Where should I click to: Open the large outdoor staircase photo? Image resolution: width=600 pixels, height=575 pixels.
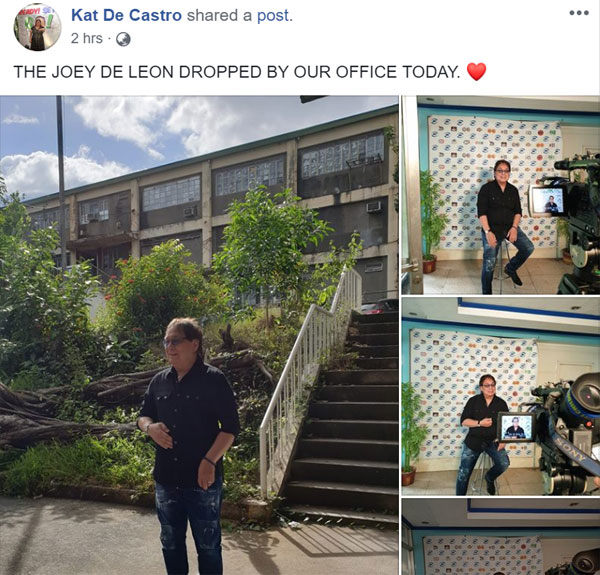199,335
